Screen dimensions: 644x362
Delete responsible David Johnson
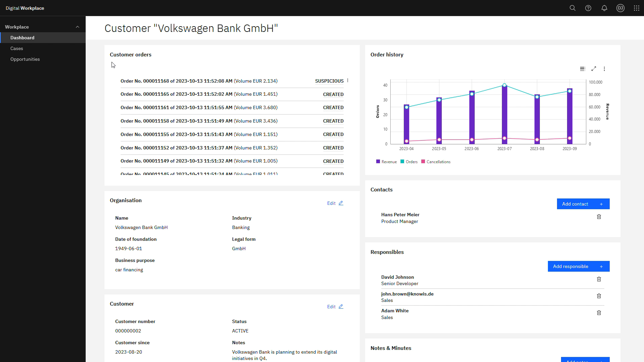[599, 279]
